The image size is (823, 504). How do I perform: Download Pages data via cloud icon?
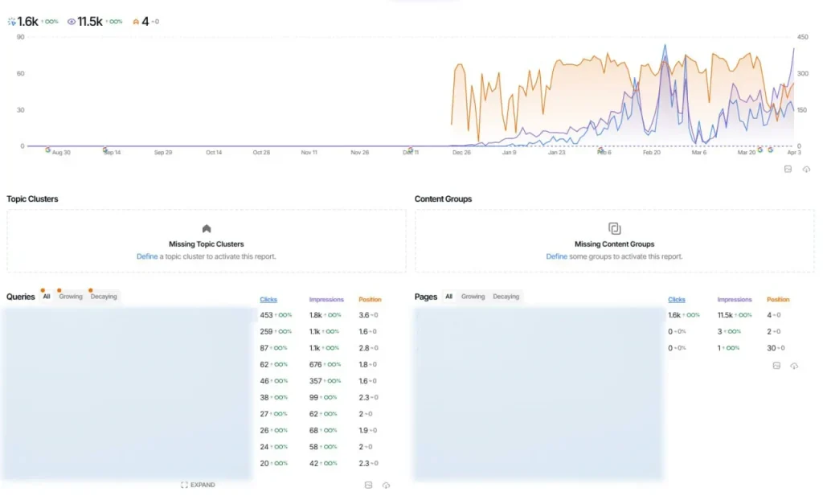[x=794, y=365]
